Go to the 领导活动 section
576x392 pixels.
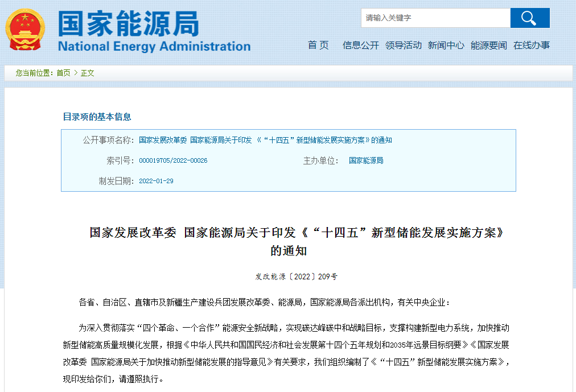coord(403,46)
